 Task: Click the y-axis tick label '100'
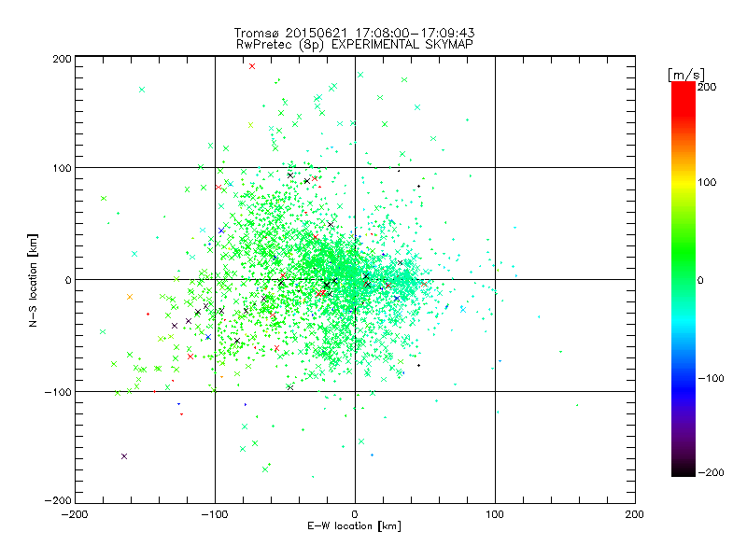click(x=62, y=168)
